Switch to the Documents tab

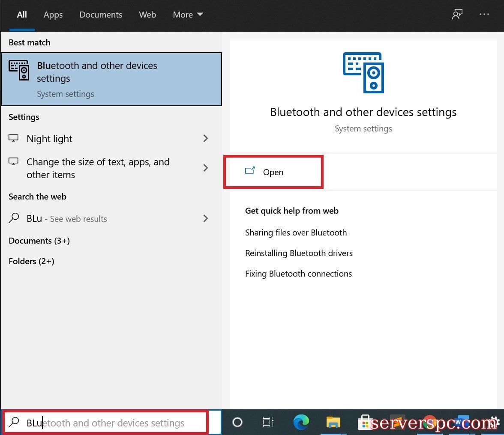tap(101, 15)
